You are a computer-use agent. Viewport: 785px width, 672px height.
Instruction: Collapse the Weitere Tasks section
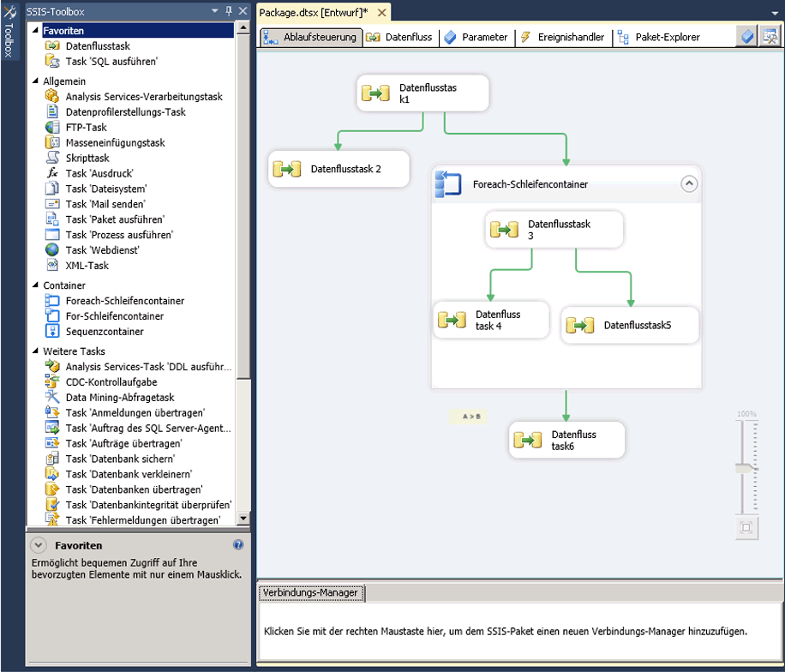point(34,350)
